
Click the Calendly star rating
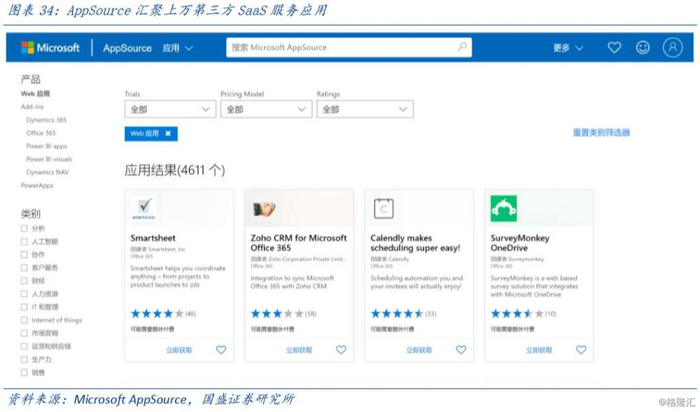pyautogui.click(x=397, y=314)
